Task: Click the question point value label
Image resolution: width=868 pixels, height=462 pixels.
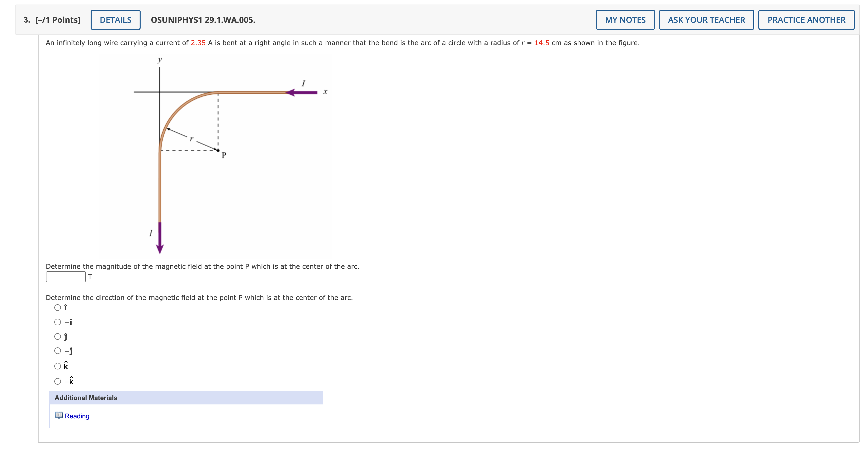Action: click(x=57, y=20)
